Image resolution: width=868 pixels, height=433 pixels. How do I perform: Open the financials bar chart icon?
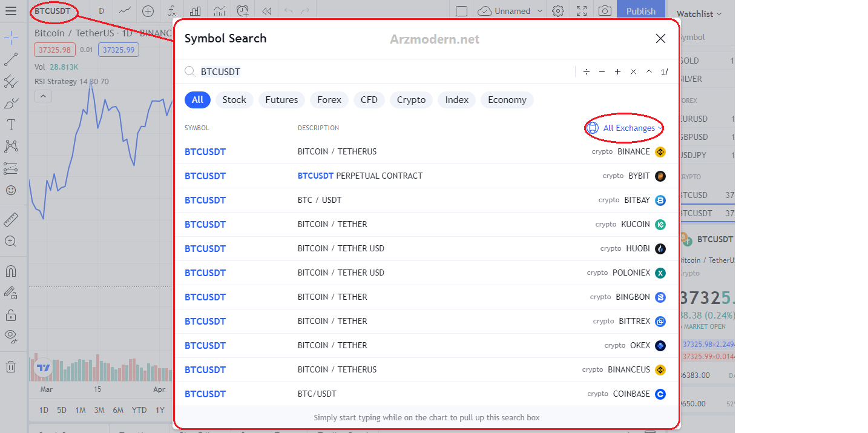pos(196,11)
